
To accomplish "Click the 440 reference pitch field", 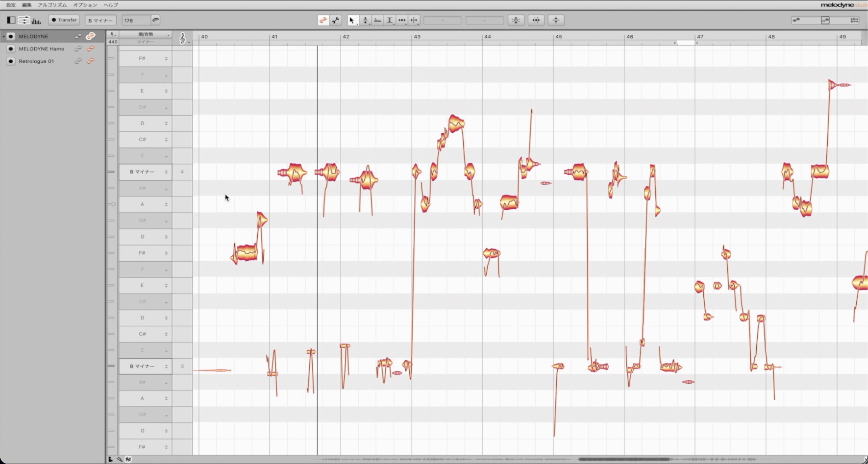I will 113,42.
